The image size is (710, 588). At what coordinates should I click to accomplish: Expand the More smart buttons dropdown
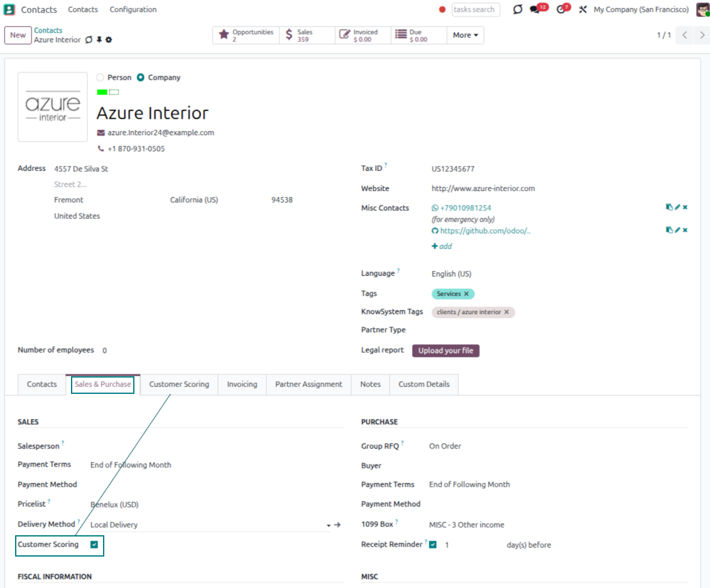pyautogui.click(x=466, y=35)
